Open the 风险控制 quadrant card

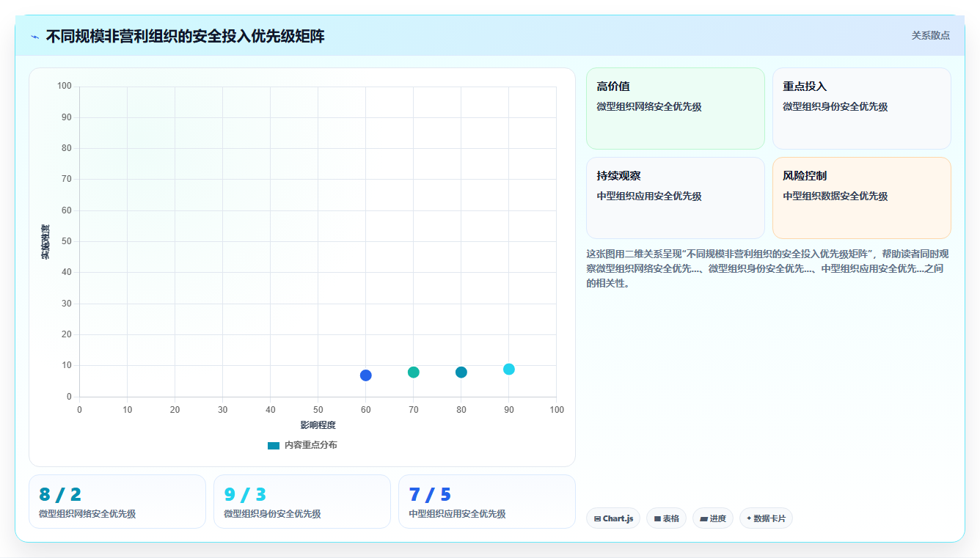coord(862,198)
